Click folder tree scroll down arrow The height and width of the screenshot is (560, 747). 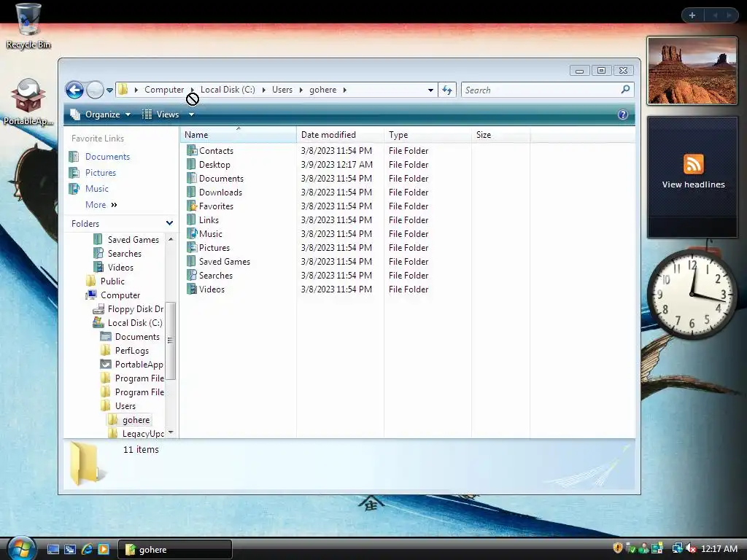tap(171, 432)
